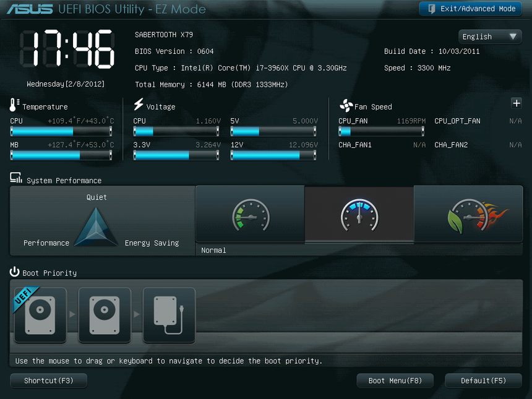Select the Normal performance mode gauge
This screenshot has width=532, height=399.
click(359, 217)
